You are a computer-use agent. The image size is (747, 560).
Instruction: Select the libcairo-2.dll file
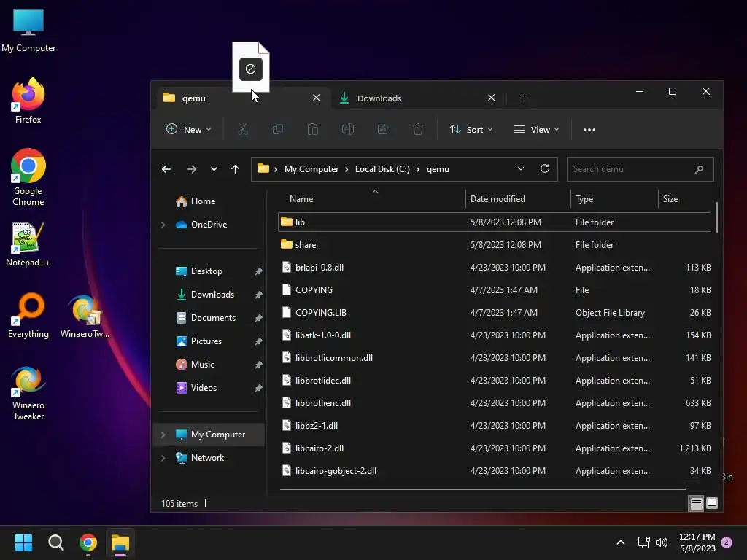(x=495, y=448)
